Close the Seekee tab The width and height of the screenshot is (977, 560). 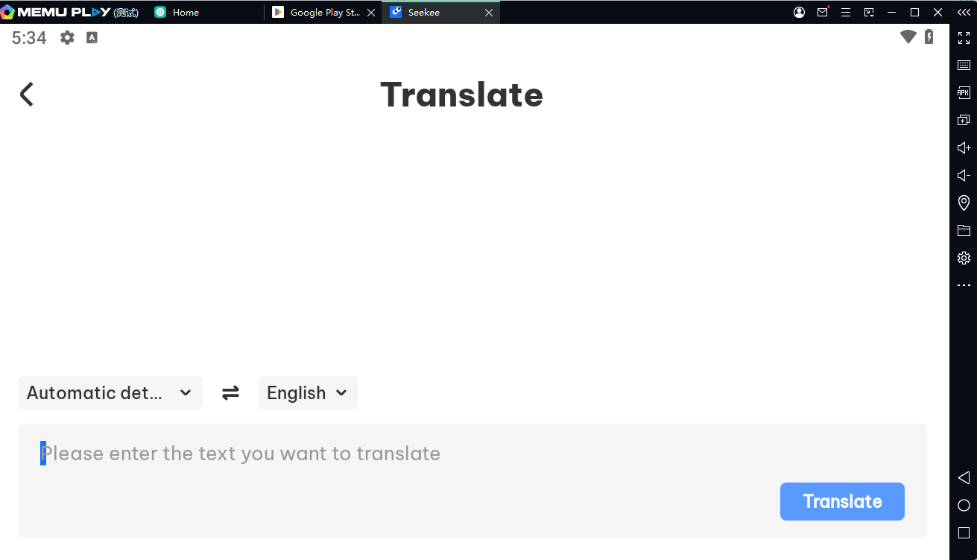pyautogui.click(x=489, y=13)
